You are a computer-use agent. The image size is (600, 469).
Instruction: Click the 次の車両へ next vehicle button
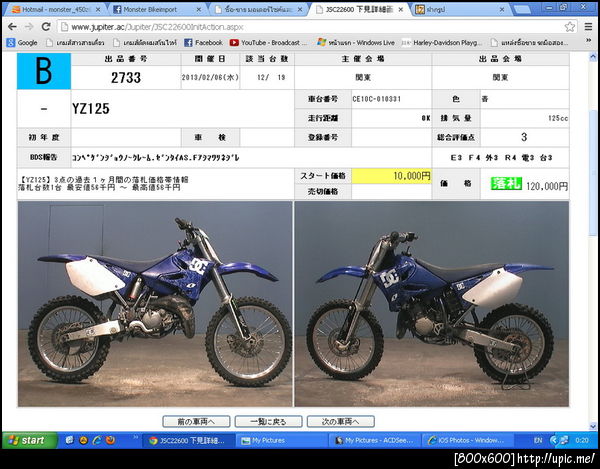[x=341, y=422]
